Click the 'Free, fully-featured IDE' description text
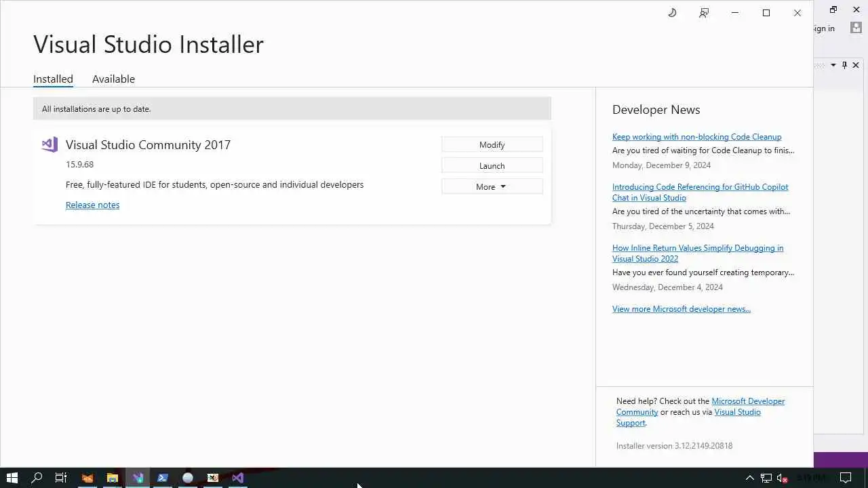 (214, 184)
